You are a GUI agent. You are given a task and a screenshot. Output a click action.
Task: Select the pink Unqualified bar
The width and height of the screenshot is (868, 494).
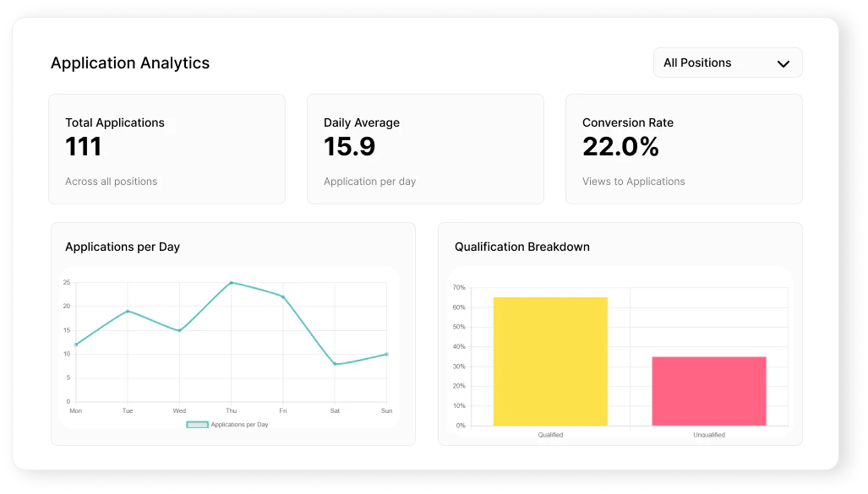click(x=708, y=391)
